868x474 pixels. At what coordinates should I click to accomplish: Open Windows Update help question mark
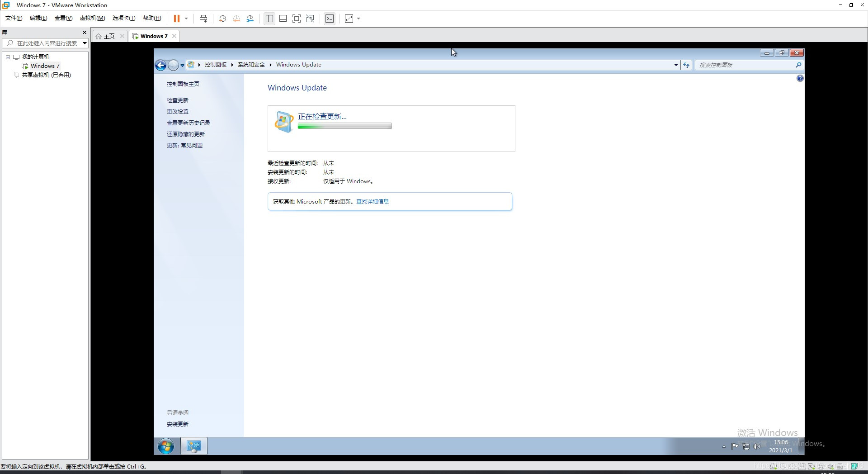(800, 79)
